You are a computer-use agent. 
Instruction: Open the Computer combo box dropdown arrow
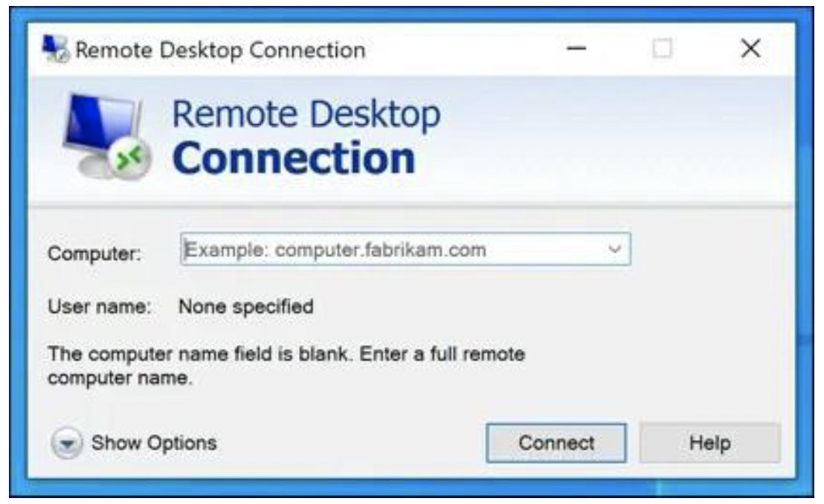click(614, 249)
